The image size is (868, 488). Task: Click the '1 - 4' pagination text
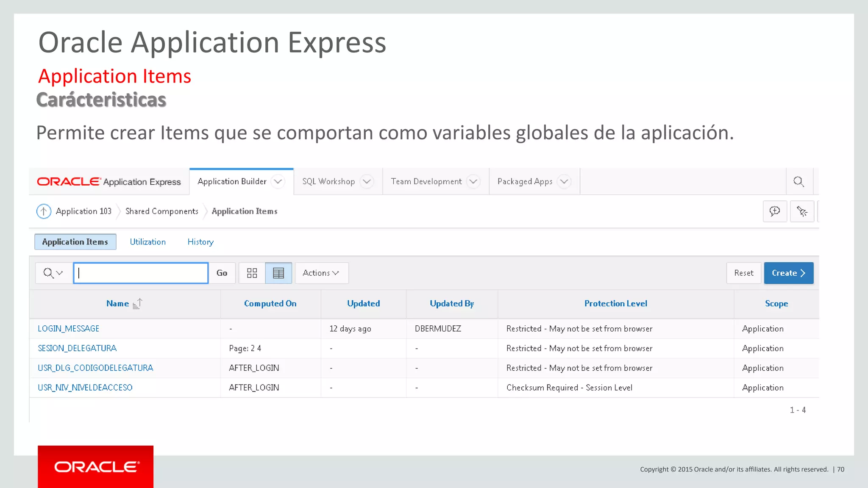click(x=798, y=410)
